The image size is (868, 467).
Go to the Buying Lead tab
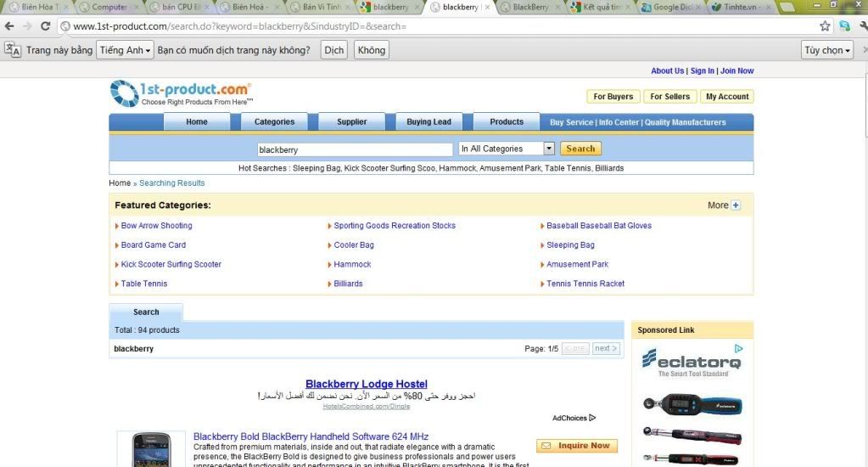tap(428, 121)
